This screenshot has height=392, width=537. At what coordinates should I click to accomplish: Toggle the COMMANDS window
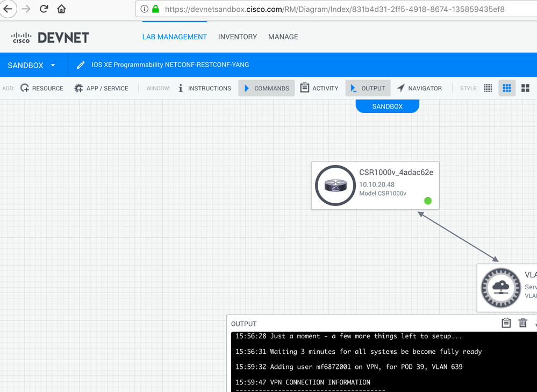point(267,88)
